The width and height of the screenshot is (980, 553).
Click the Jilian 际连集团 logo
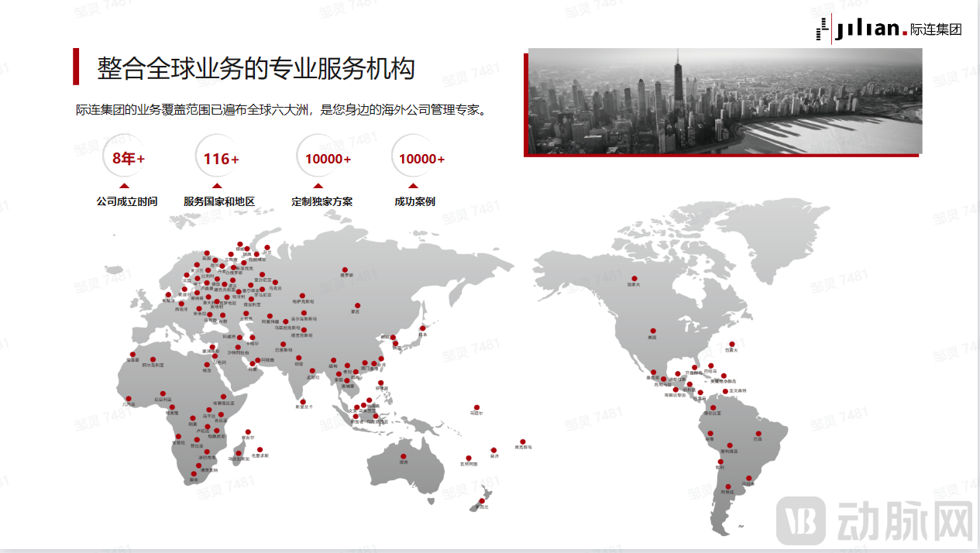coord(889,29)
